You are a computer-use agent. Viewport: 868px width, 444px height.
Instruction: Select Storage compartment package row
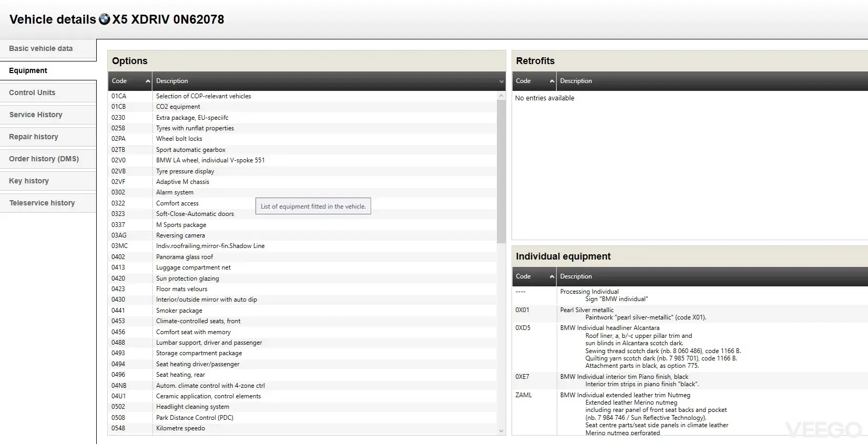point(302,353)
